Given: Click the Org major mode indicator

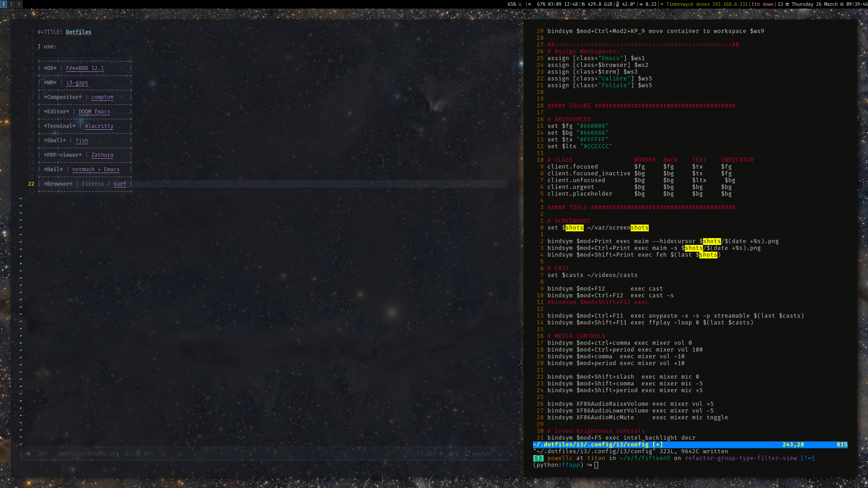Looking at the screenshot, I should tap(453, 454).
